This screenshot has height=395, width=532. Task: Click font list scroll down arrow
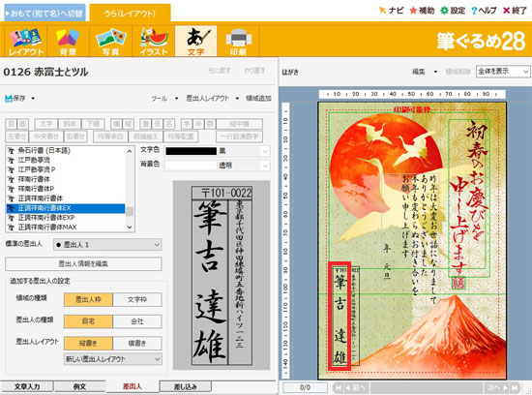pos(130,228)
